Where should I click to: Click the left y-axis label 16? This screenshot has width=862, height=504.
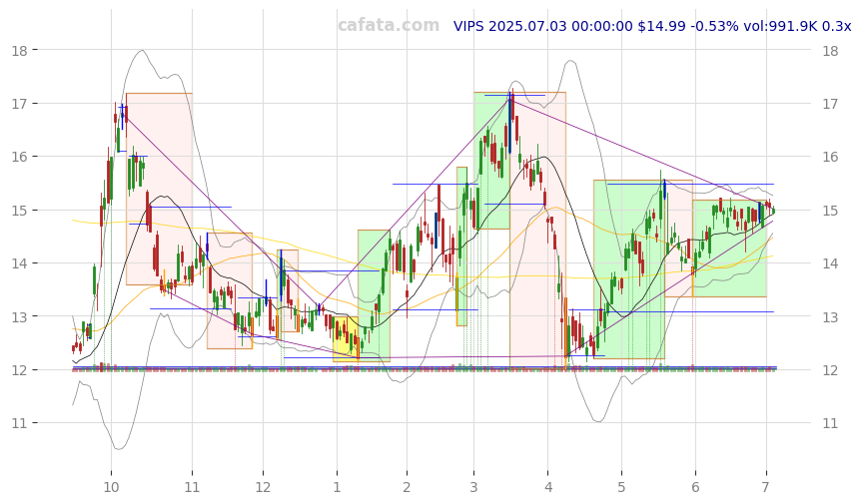pos(19,157)
